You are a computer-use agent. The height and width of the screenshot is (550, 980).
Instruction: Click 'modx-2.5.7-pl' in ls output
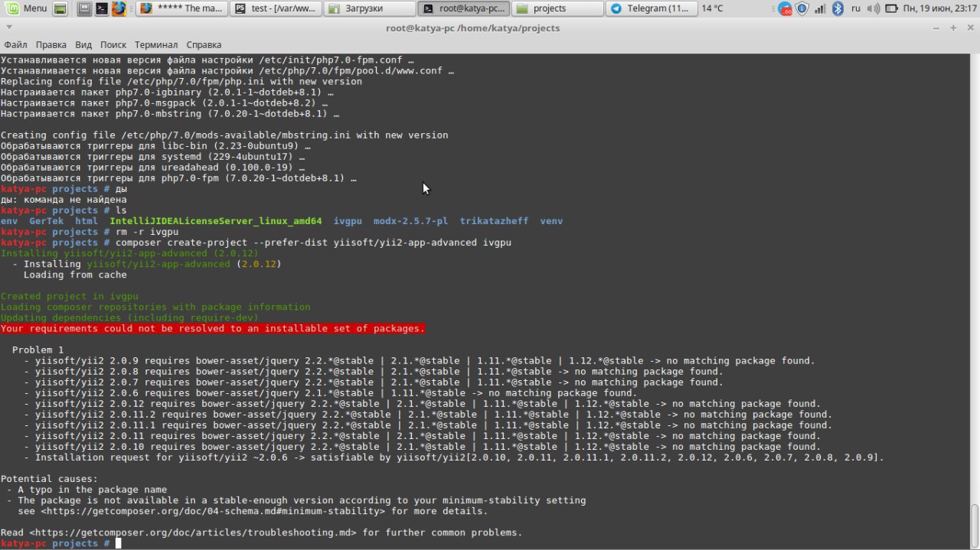[411, 221]
